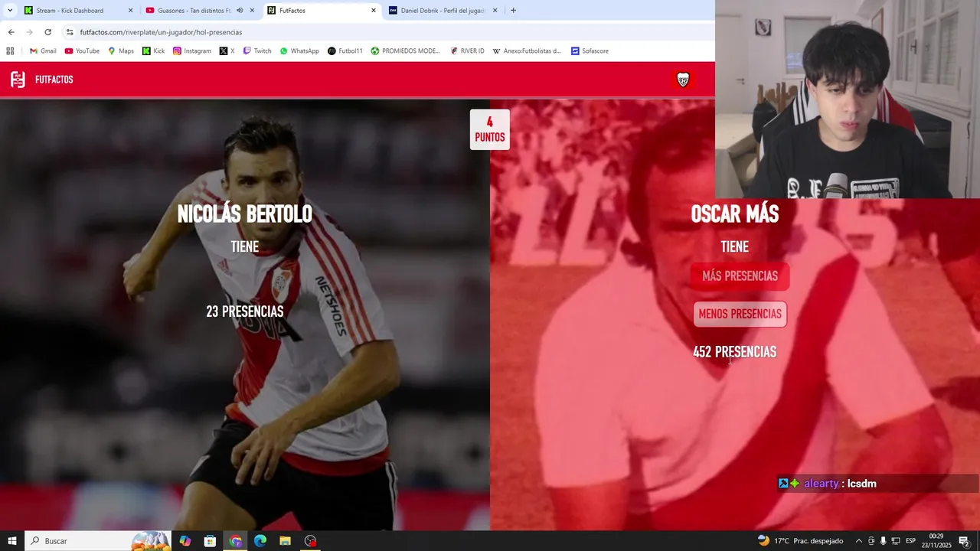Open the River Plate crest icon in header
The height and width of the screenshot is (551, 980).
(683, 80)
